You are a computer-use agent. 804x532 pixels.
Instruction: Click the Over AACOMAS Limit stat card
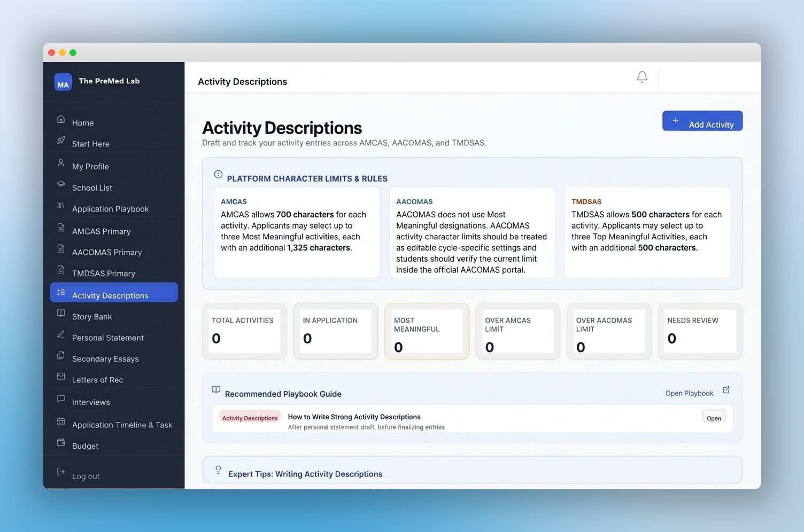pos(609,331)
